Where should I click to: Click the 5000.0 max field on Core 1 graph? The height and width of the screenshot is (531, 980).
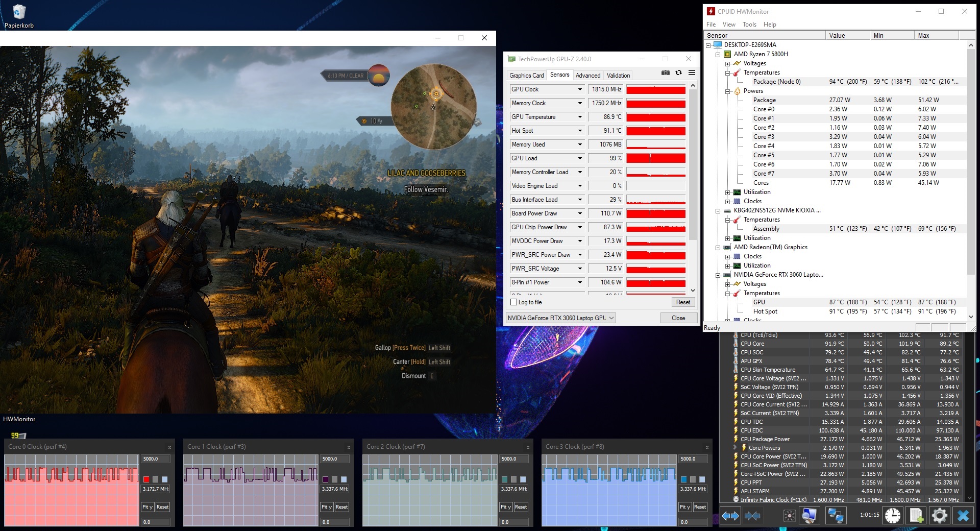point(334,459)
